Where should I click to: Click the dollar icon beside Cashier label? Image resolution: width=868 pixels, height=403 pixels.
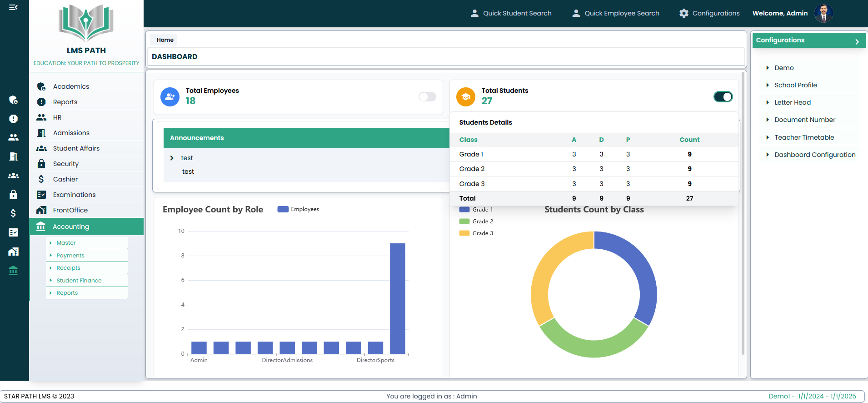[x=41, y=179]
